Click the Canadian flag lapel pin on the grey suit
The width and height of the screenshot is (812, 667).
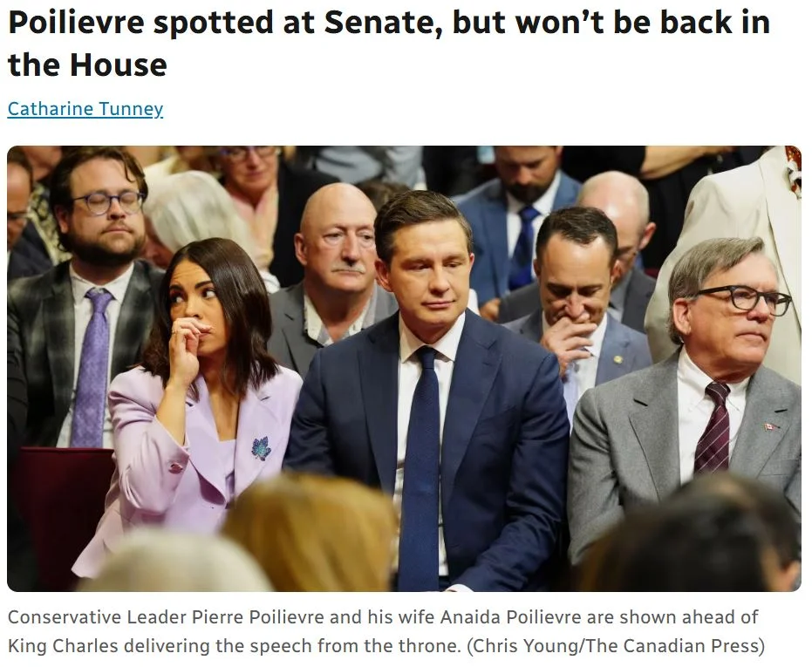[x=770, y=426]
